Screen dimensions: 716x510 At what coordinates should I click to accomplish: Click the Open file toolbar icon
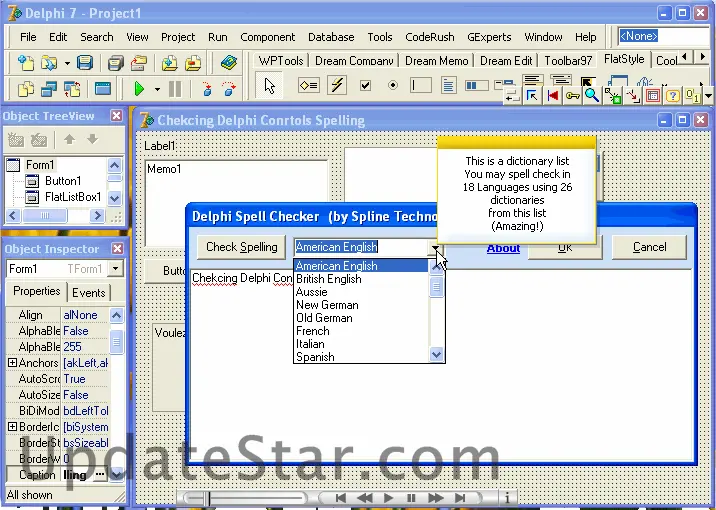[48, 62]
